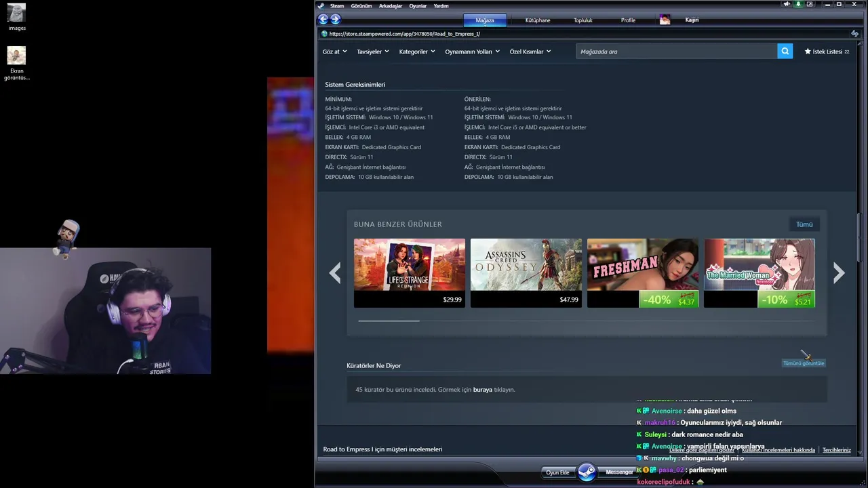This screenshot has height=488, width=868.
Task: Click the $29.99 price label
Action: point(452,300)
